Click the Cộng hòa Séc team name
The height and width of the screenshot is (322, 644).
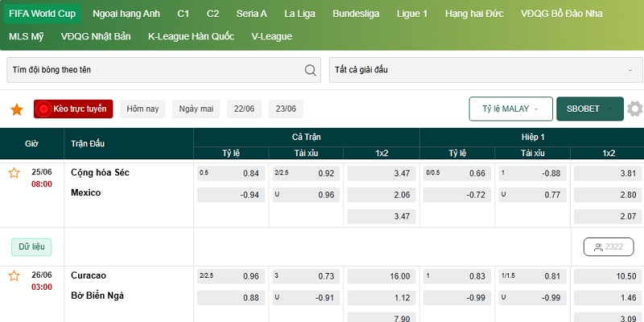(x=100, y=172)
